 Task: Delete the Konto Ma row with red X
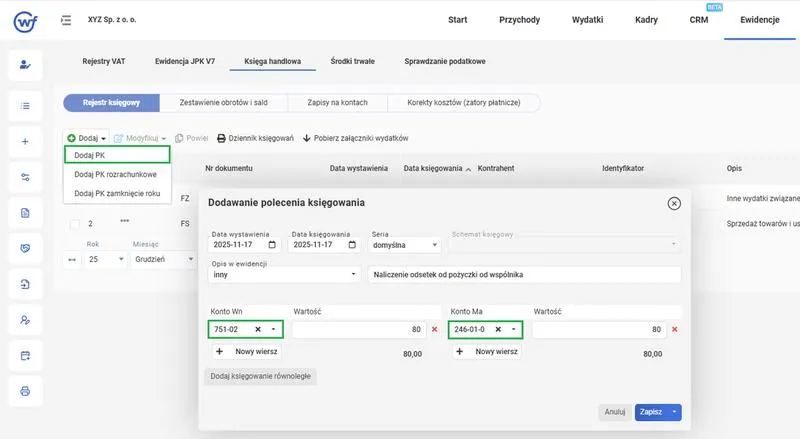click(x=674, y=329)
